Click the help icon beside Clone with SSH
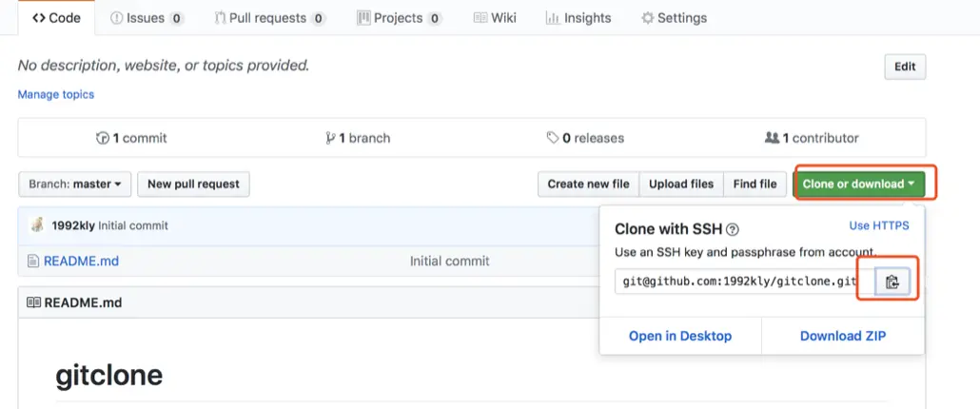Image resolution: width=980 pixels, height=409 pixels. coord(733,229)
